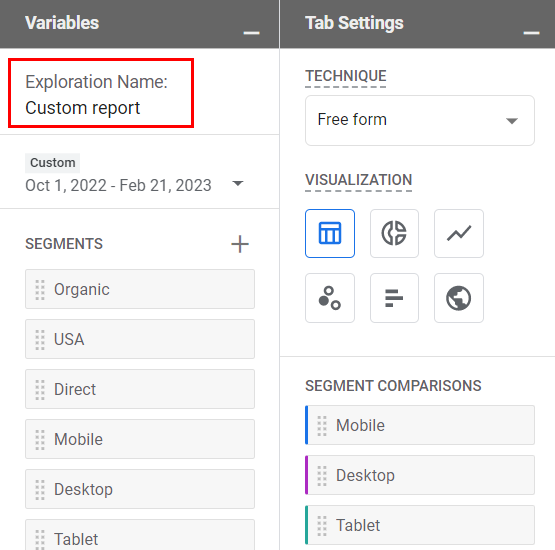Select the Donut chart visualization icon

(x=394, y=233)
